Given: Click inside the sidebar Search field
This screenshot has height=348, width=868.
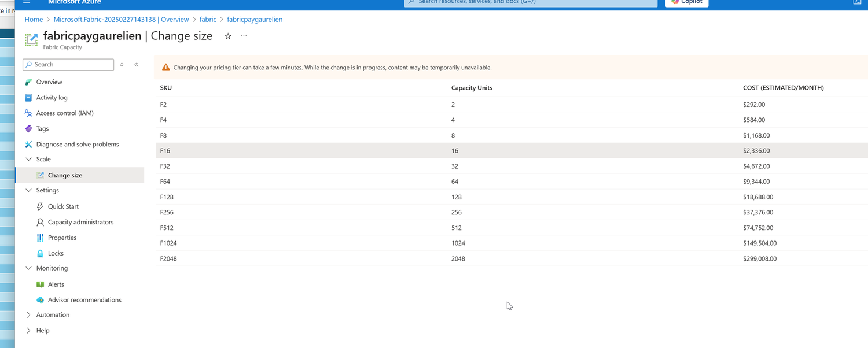Looking at the screenshot, I should coord(68,64).
